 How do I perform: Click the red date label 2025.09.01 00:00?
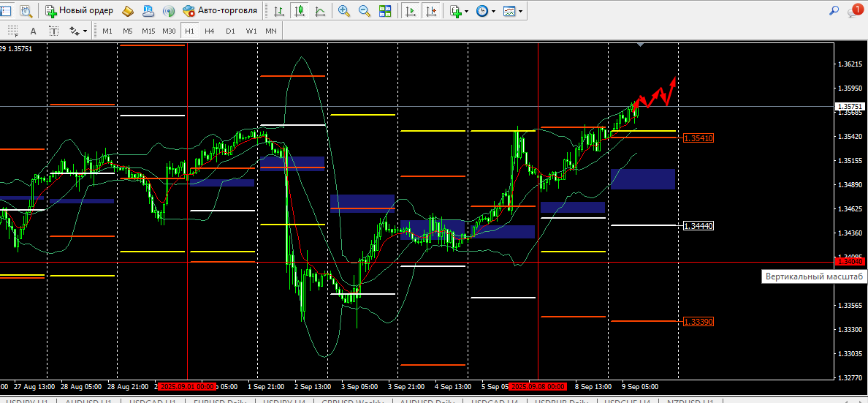tap(186, 386)
